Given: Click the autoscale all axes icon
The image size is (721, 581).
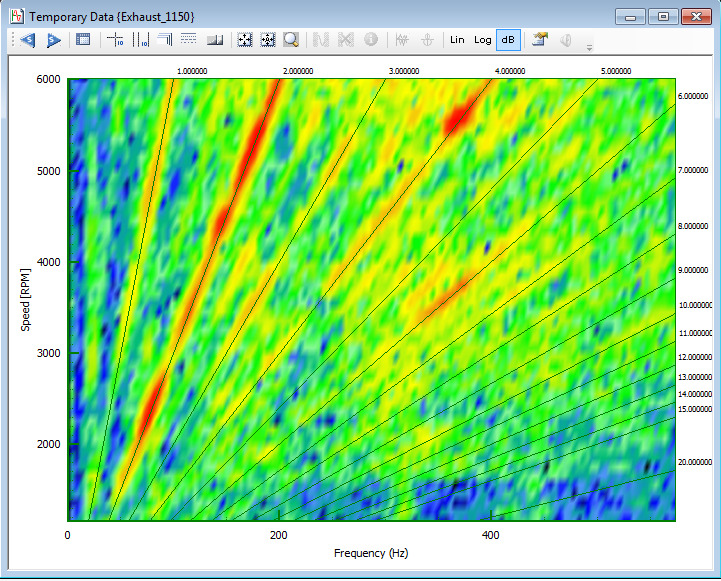Looking at the screenshot, I should 243,40.
